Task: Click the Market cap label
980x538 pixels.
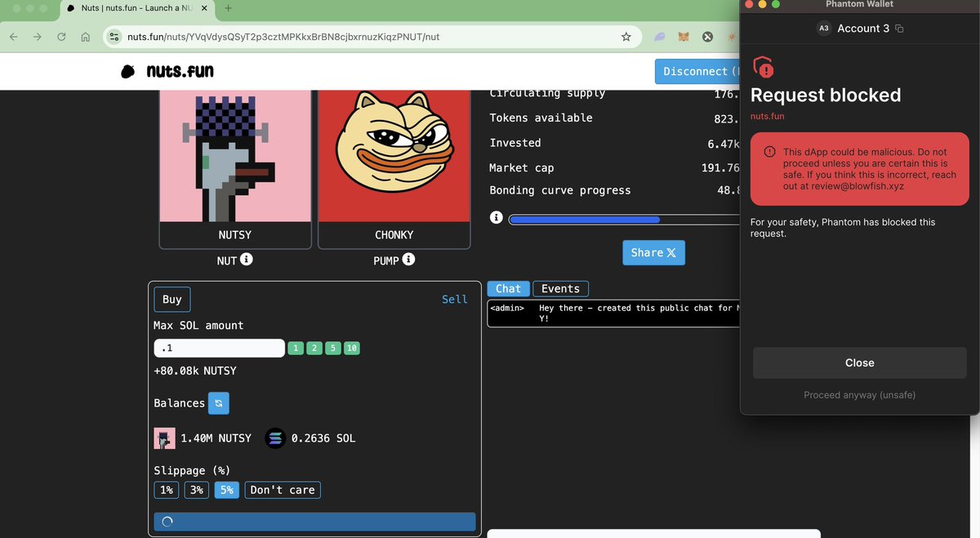Action: tap(522, 167)
